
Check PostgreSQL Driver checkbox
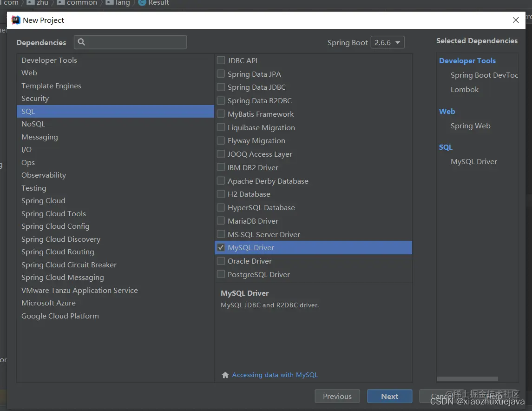[221, 274]
